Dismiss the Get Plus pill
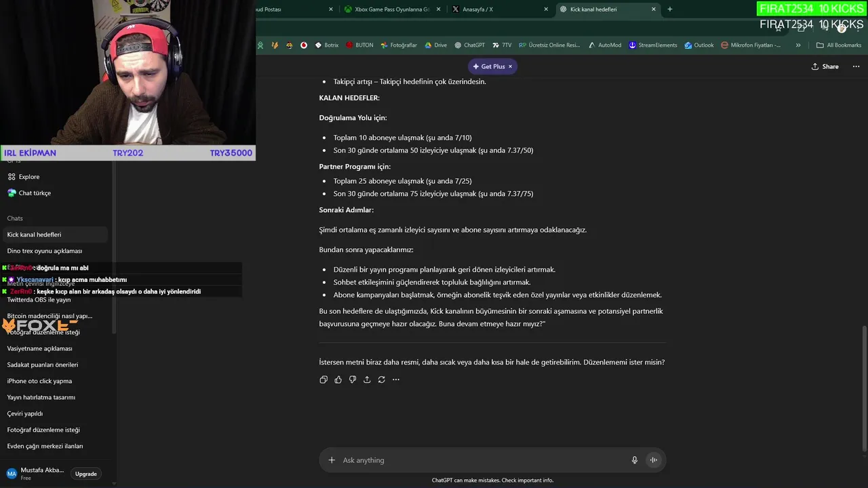This screenshot has height=488, width=868. coord(511,66)
